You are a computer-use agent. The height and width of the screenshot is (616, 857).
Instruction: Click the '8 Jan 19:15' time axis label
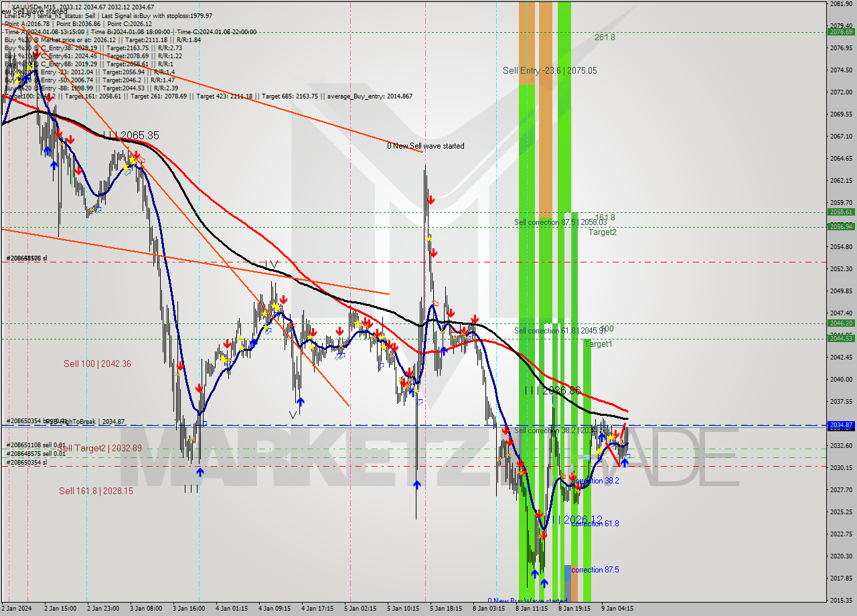(x=574, y=609)
